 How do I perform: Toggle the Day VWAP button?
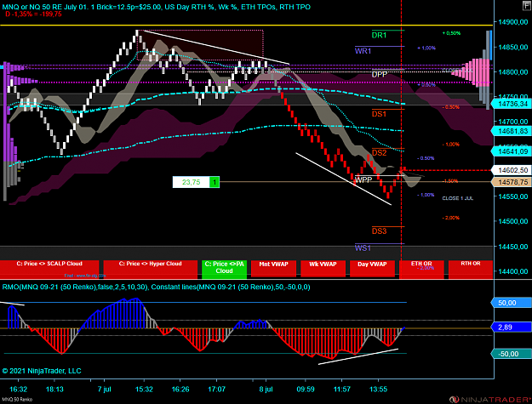[372, 270]
